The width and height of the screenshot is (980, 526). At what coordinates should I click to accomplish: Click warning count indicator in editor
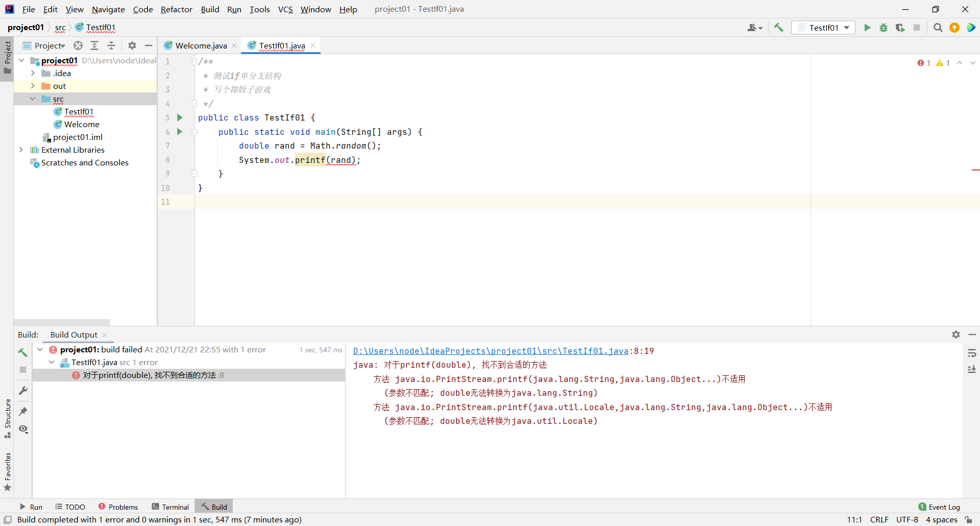pyautogui.click(x=943, y=63)
